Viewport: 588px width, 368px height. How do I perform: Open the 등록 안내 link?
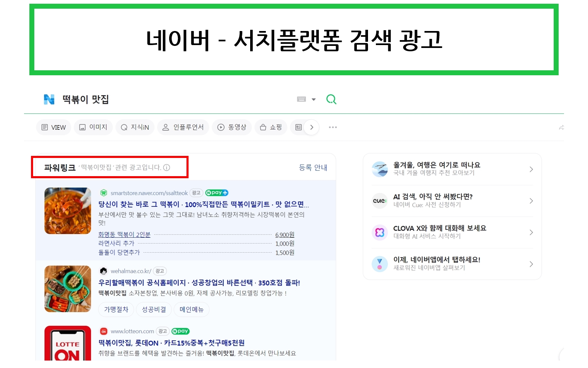point(313,167)
